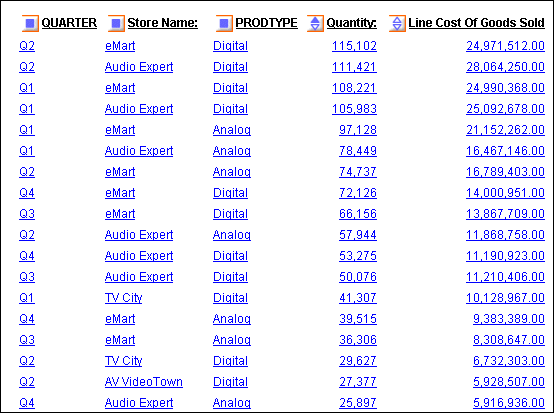Toggle sort arrows beside Line Cost Of Goods Sold
This screenshot has height=413, width=554.
coord(397,23)
